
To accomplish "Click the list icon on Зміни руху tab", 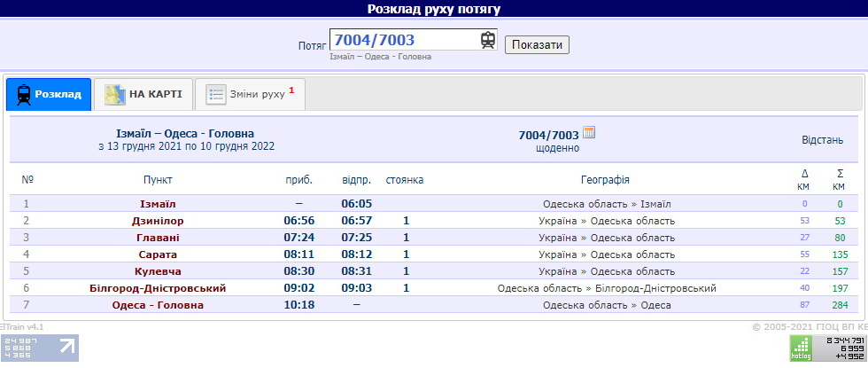I will click(216, 95).
